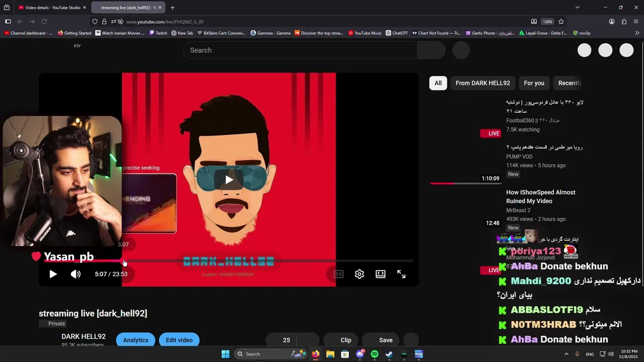Open Firefox from the taskbar
644x362 pixels.
tap(315, 354)
